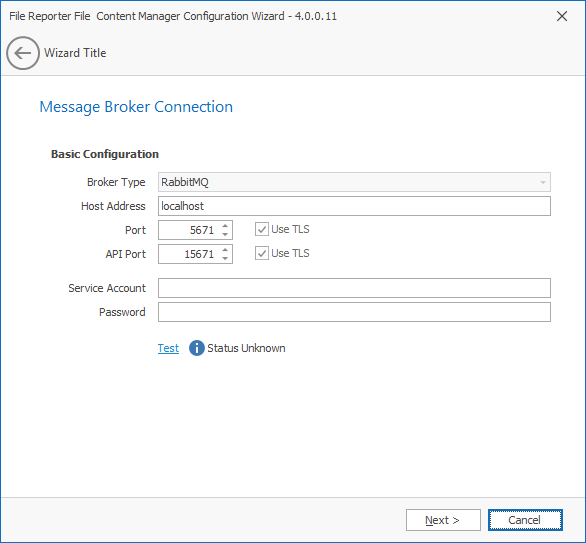586x543 pixels.
Task: Click the Status Unknown info icon
Action: point(197,348)
